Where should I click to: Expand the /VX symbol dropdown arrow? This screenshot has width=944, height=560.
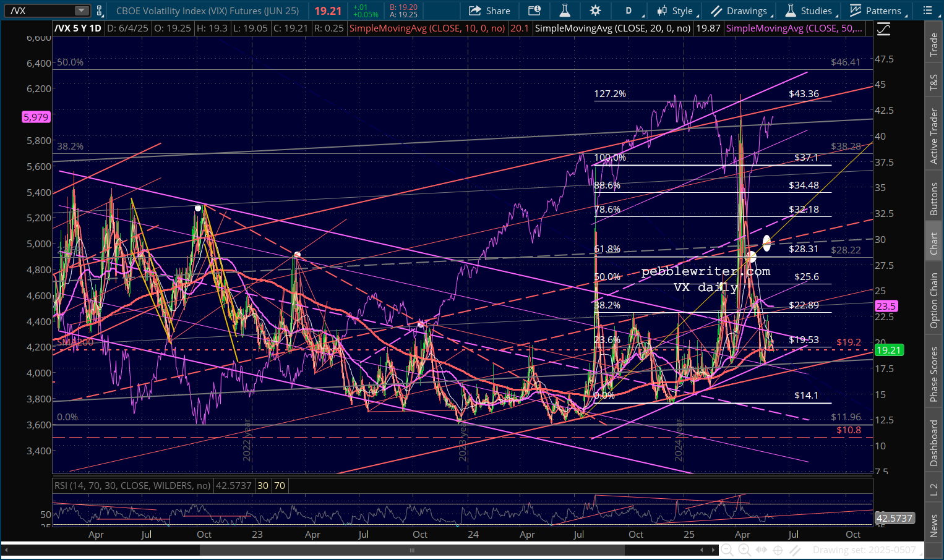point(82,11)
